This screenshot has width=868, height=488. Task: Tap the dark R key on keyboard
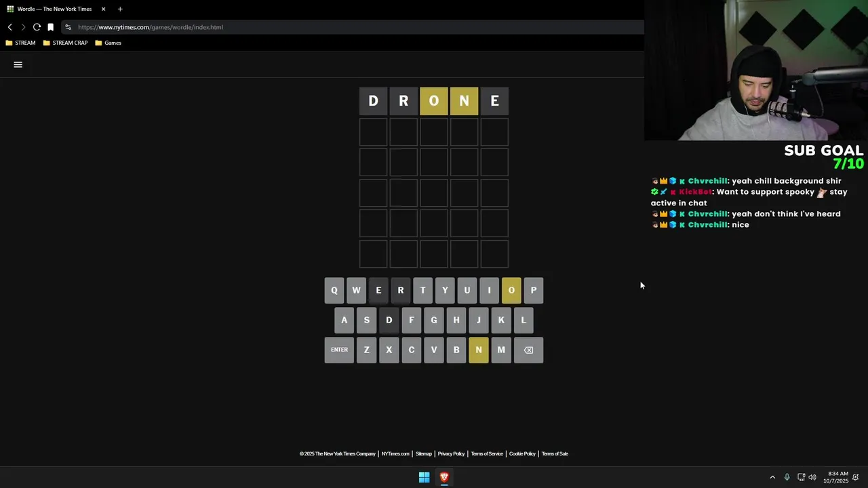point(400,290)
